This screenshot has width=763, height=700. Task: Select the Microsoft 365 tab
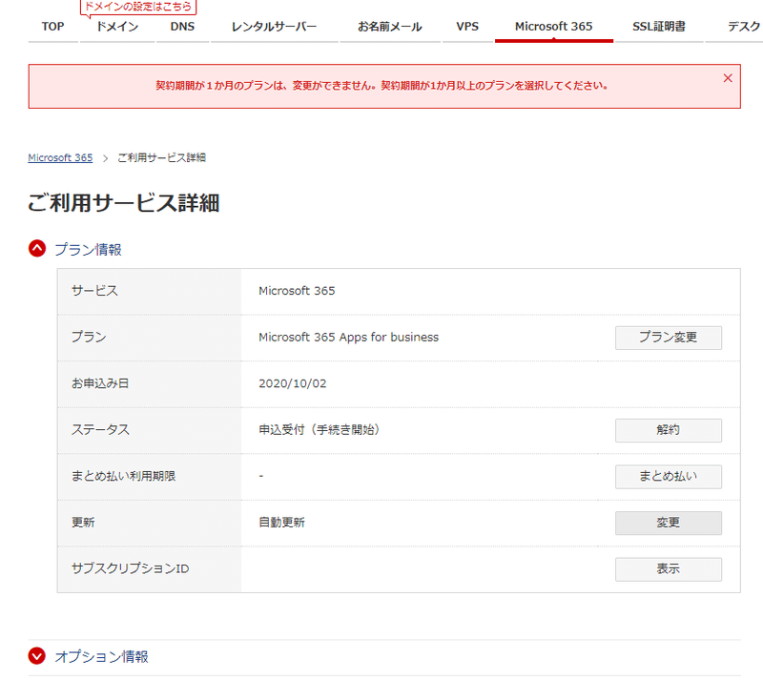(x=554, y=27)
